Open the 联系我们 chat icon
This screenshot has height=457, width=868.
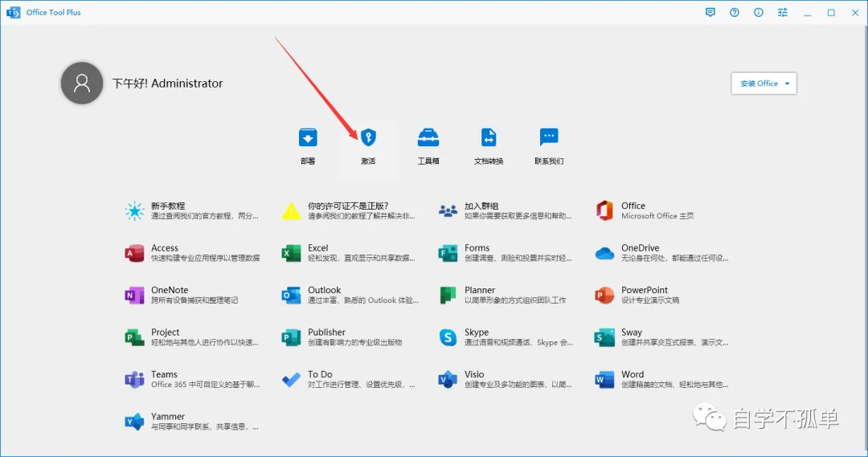click(x=549, y=137)
